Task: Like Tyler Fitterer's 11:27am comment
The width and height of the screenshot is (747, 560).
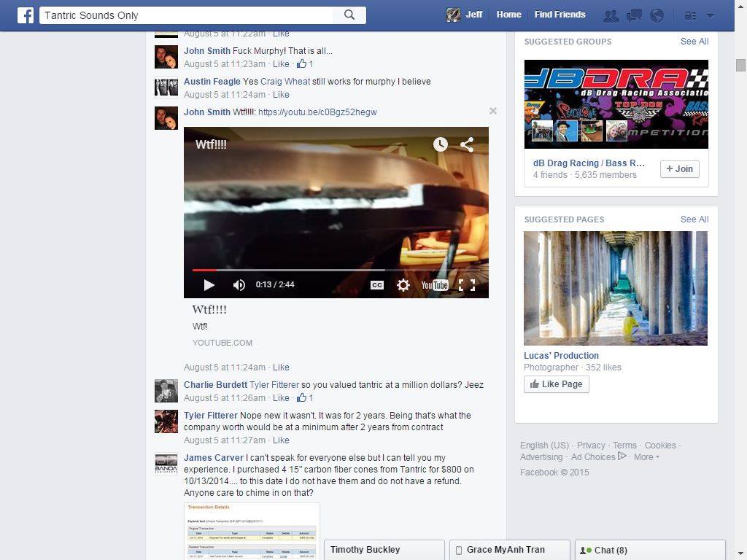Action: tap(281, 440)
